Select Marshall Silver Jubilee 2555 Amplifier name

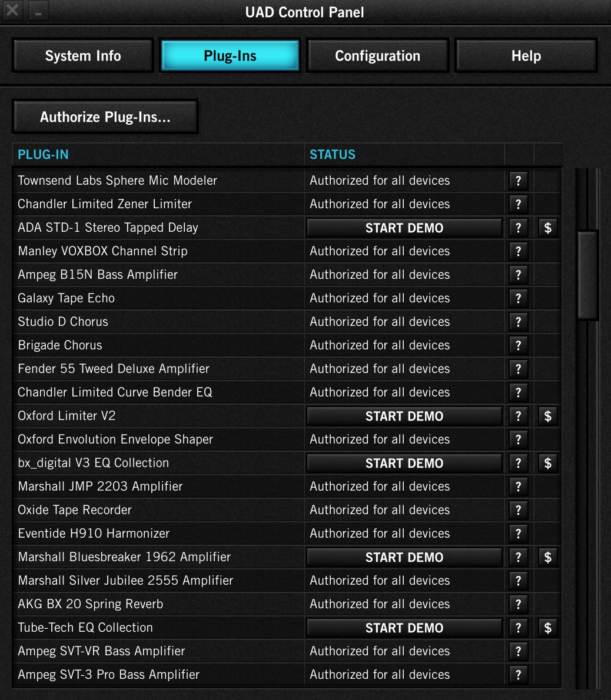tap(125, 581)
